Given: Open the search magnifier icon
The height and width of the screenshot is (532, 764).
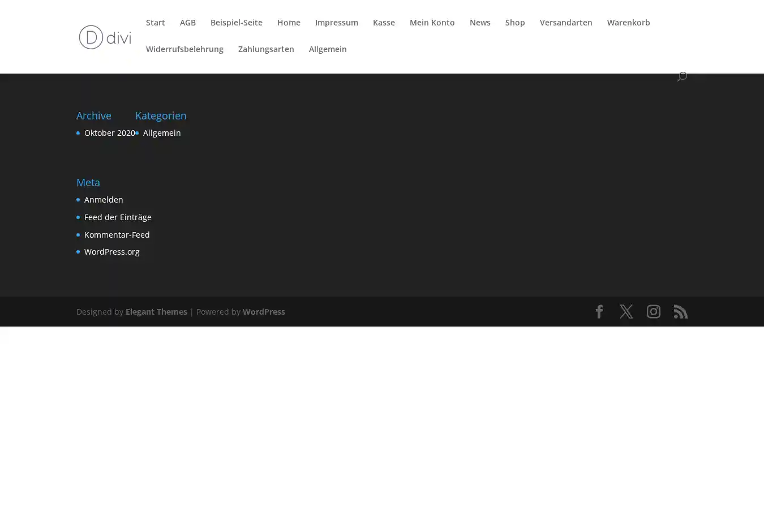Looking at the screenshot, I should click(x=682, y=76).
